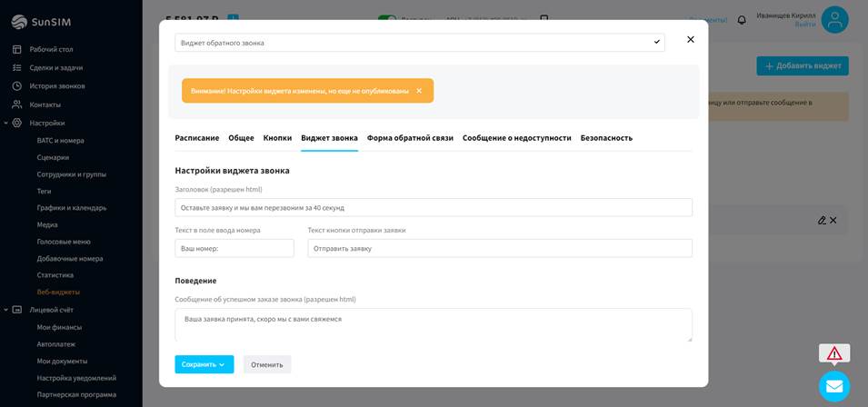The height and width of the screenshot is (407, 868).
Task: Open the blue mail chat bubble
Action: pos(833,386)
